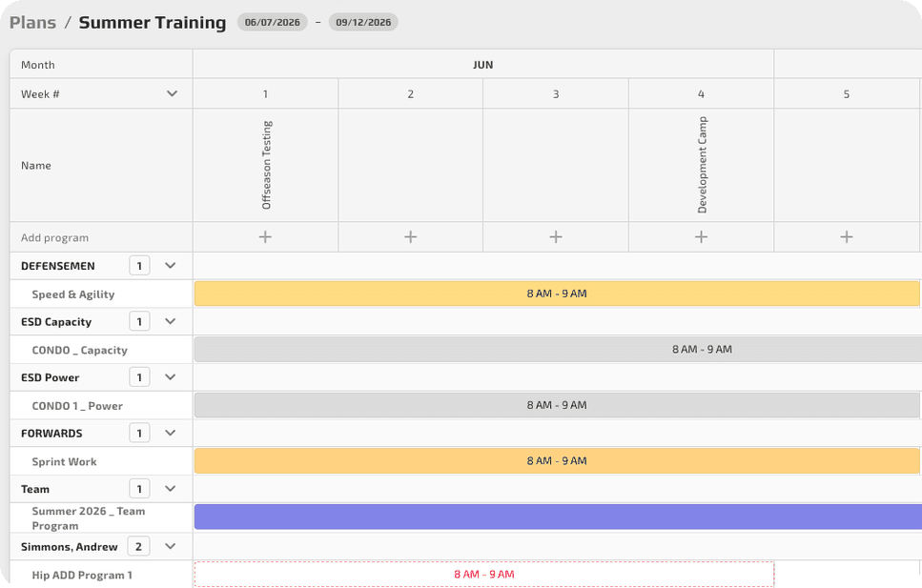The width and height of the screenshot is (922, 588).
Task: Collapse the DEFENSEMEN group
Action: pos(171,266)
